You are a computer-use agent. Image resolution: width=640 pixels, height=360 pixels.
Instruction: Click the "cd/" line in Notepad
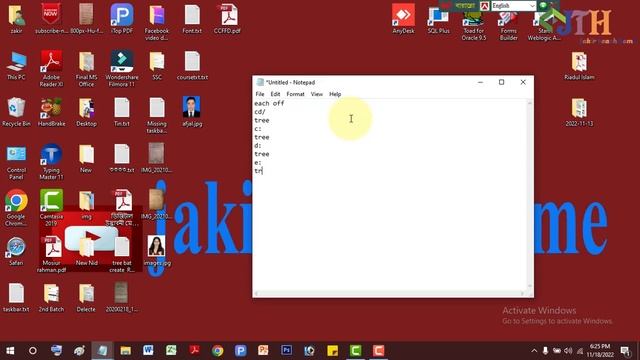coord(260,112)
